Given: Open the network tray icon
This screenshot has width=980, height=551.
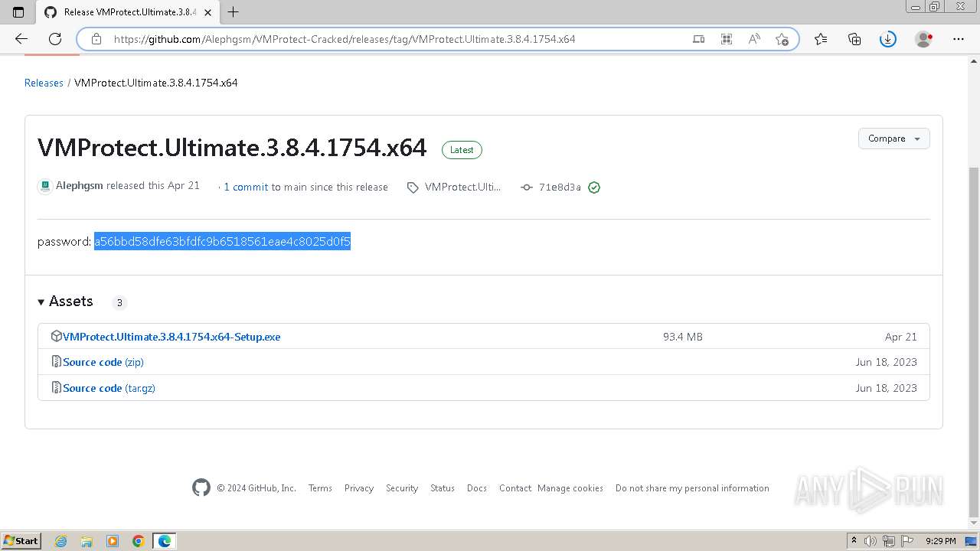Looking at the screenshot, I should (x=889, y=541).
